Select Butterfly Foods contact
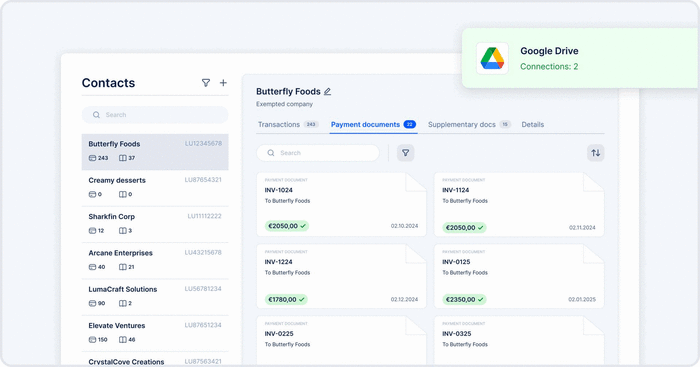Viewport: 700px width, 367px height. pyautogui.click(x=155, y=152)
